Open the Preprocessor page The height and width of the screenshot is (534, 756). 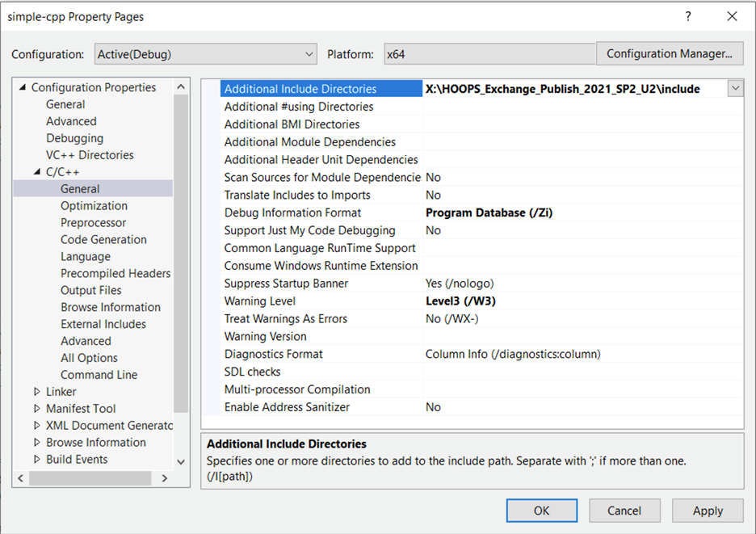[93, 222]
